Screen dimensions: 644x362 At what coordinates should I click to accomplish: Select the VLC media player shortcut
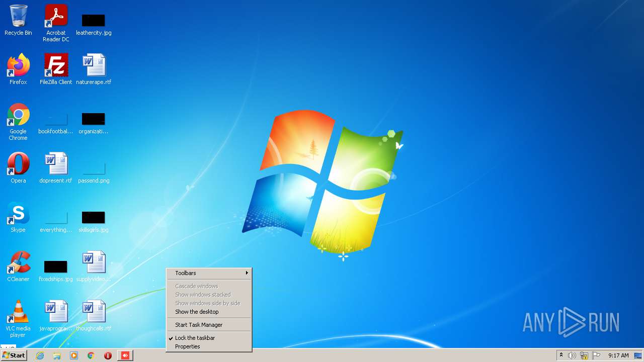coord(18,319)
